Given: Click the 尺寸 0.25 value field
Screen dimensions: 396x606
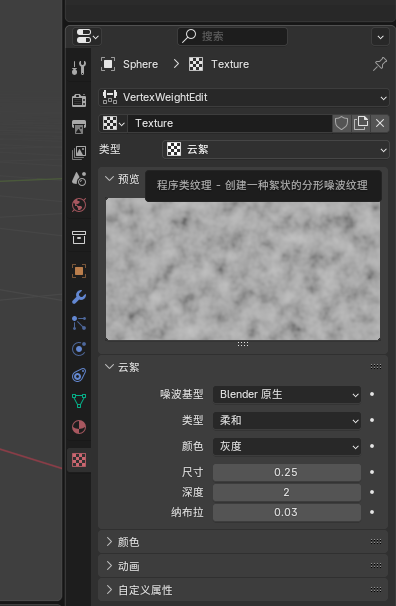Looking at the screenshot, I should (x=287, y=472).
